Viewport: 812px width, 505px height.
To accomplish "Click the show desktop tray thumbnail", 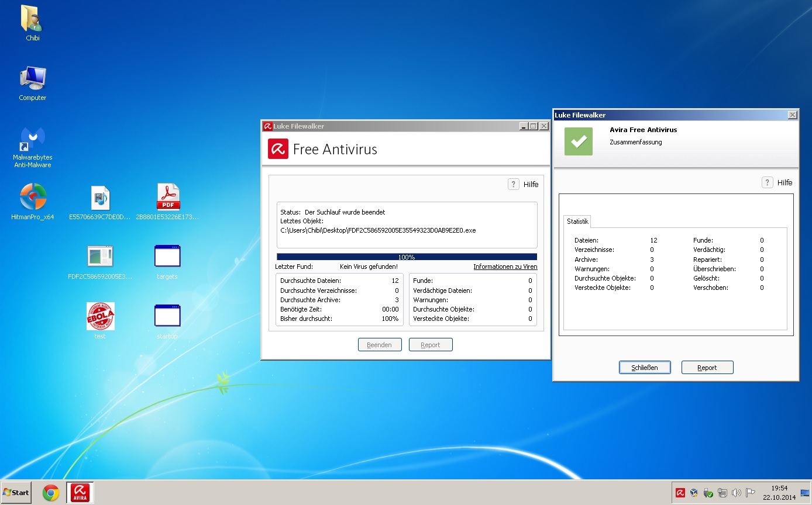I will [x=805, y=493].
